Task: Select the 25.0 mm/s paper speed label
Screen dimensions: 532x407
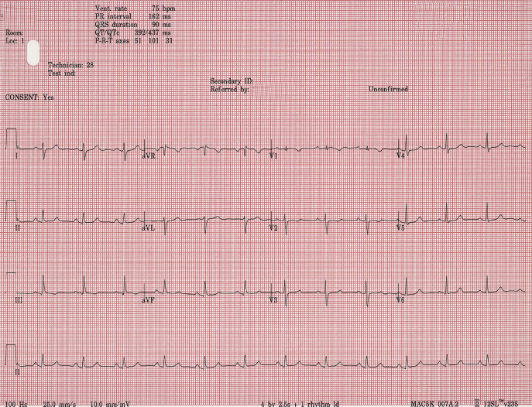Action: (x=58, y=403)
